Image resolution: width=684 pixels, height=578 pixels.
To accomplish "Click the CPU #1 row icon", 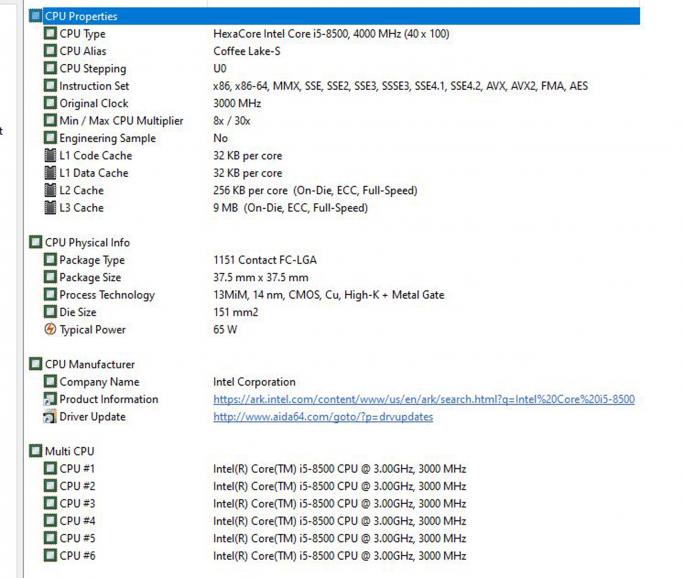I will (50, 468).
